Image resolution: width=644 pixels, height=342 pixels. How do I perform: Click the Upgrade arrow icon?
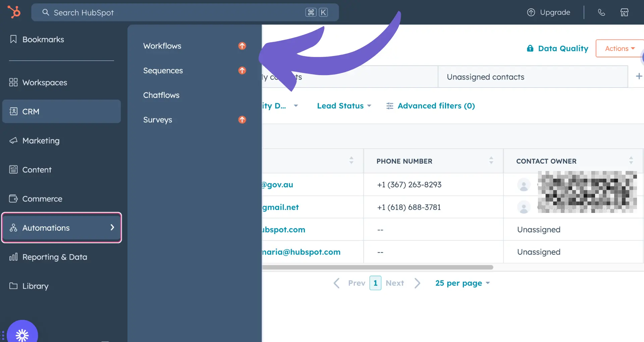point(531,12)
